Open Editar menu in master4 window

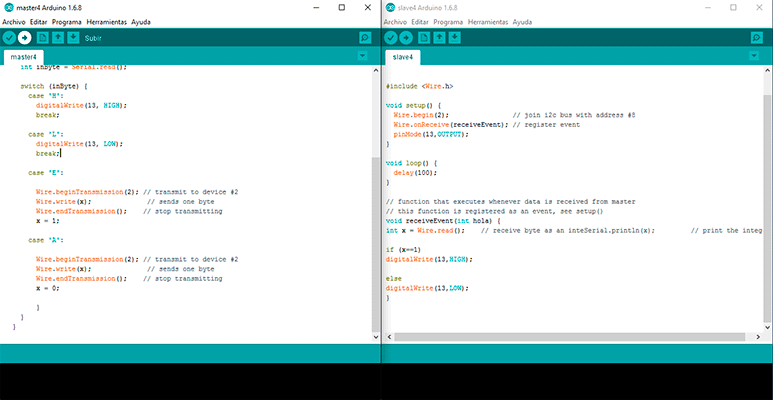pos(38,22)
